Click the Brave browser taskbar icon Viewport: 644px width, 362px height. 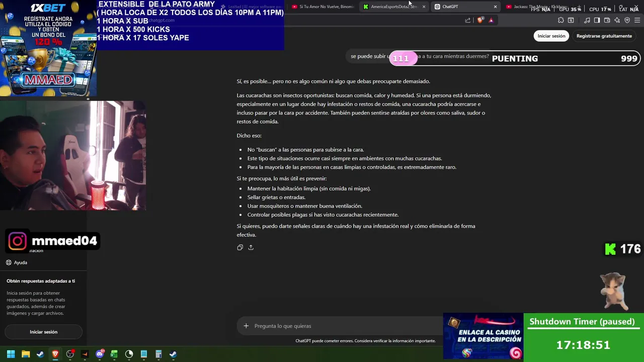(x=55, y=354)
